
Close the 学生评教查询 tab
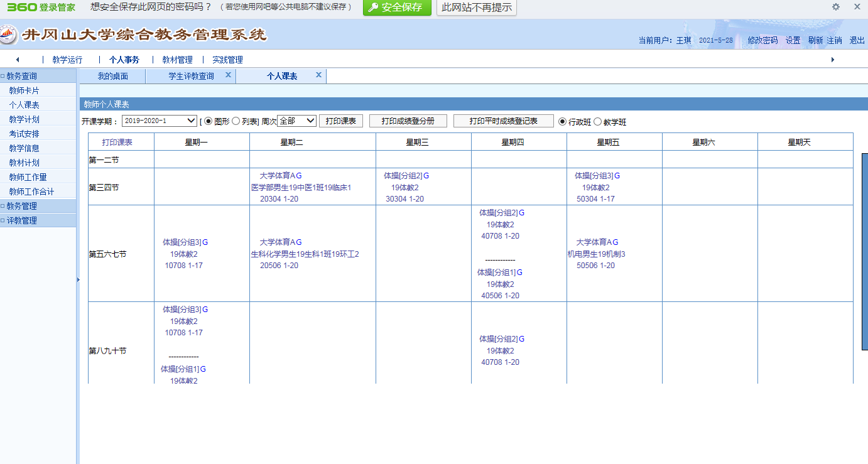click(228, 75)
